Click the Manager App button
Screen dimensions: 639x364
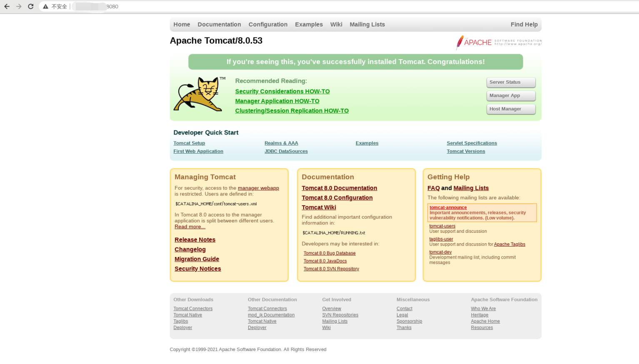tap(511, 96)
